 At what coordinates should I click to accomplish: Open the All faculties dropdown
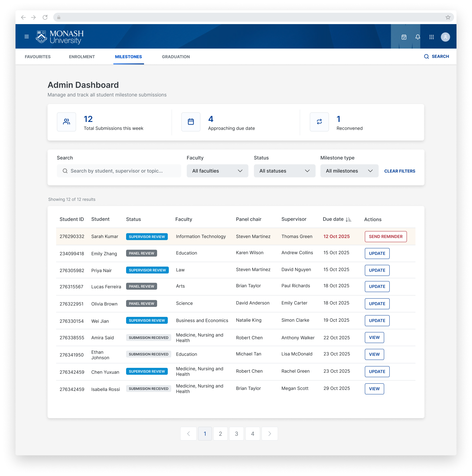pos(217,171)
